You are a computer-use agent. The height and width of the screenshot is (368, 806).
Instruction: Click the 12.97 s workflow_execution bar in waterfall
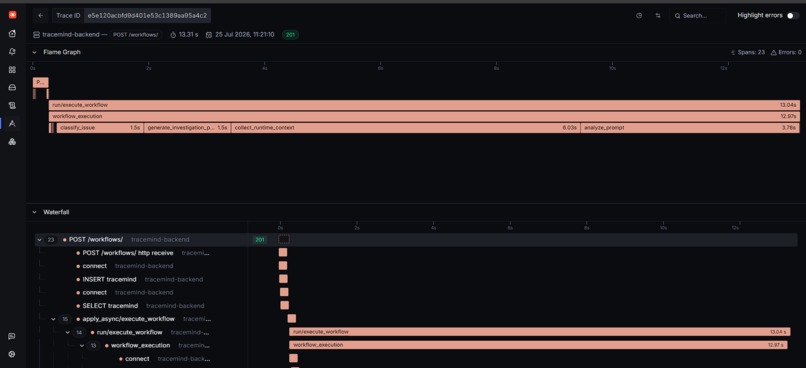pyautogui.click(x=538, y=345)
